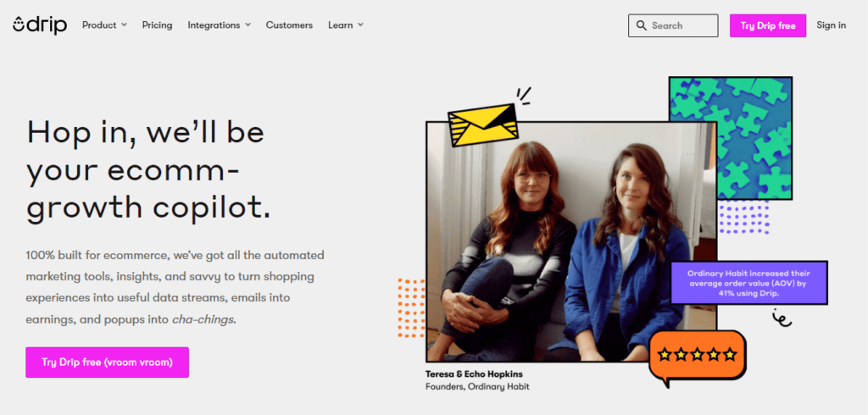
Task: Click the italic cha-chings text
Action: (x=203, y=319)
